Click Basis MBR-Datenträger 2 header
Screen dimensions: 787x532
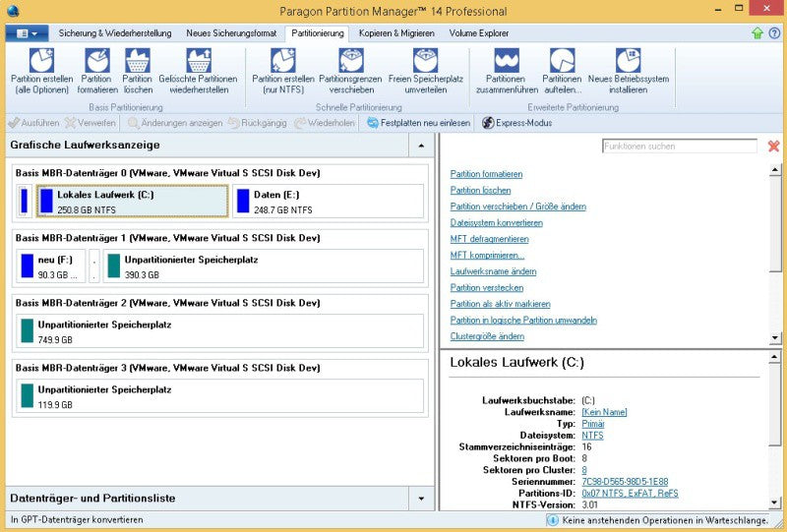pyautogui.click(x=167, y=303)
